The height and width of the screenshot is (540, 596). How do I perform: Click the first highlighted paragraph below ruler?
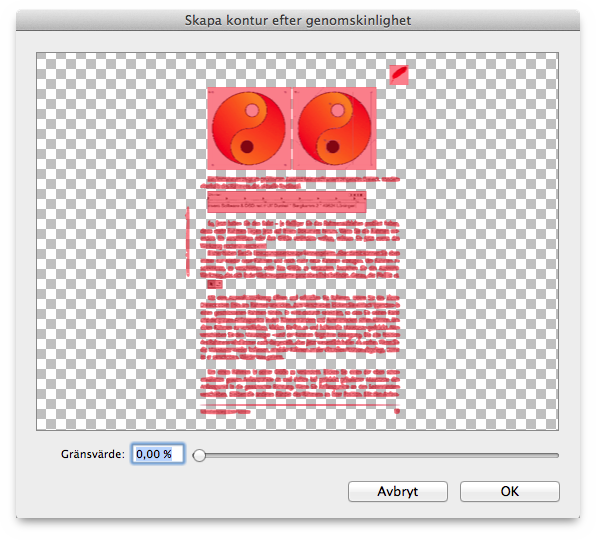point(300,249)
